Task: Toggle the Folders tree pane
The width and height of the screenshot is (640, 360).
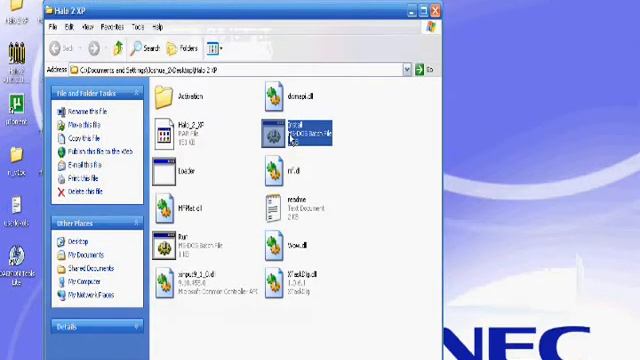Action: (182, 49)
